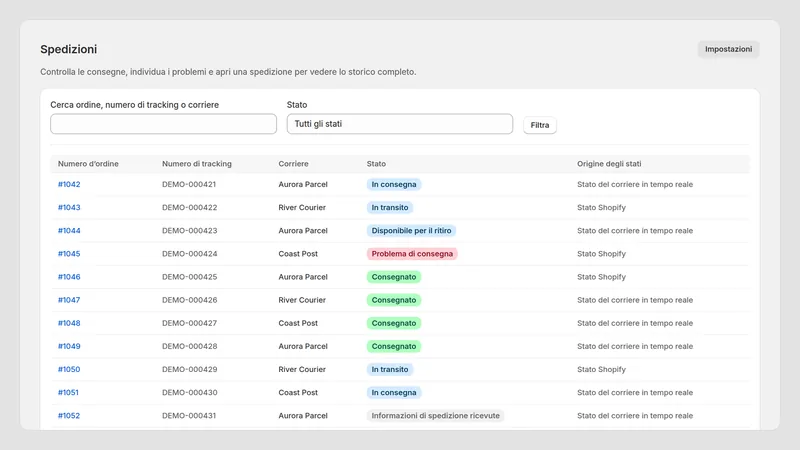Image resolution: width=800 pixels, height=450 pixels.
Task: Select tracking number DEMO-000430
Action: pyautogui.click(x=189, y=392)
